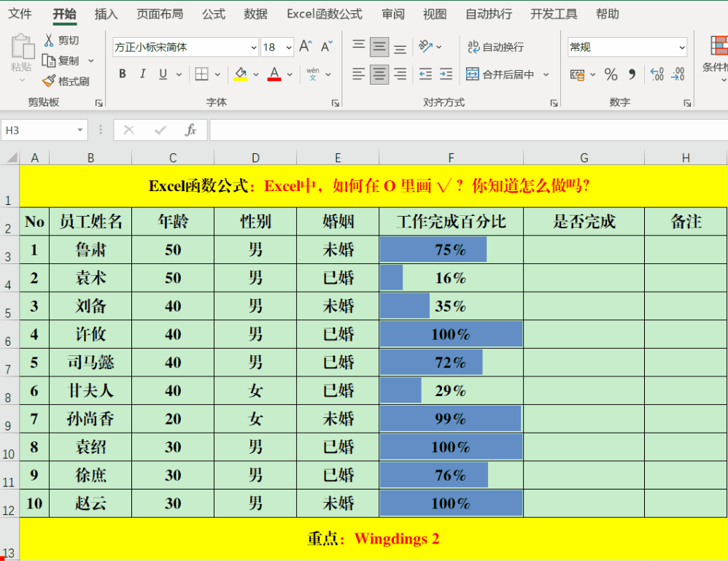The height and width of the screenshot is (561, 728).
Task: Open fill color dropdown arrow
Action: click(x=255, y=74)
